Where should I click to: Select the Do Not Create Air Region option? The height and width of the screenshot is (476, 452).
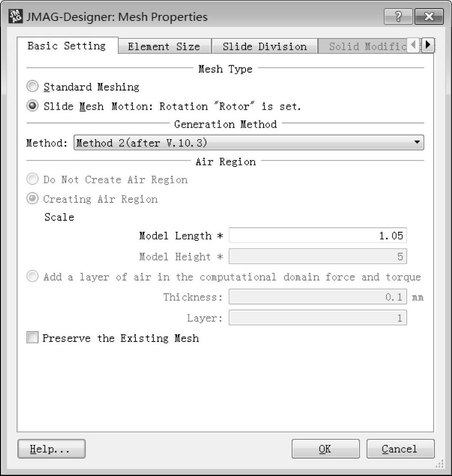coord(32,179)
